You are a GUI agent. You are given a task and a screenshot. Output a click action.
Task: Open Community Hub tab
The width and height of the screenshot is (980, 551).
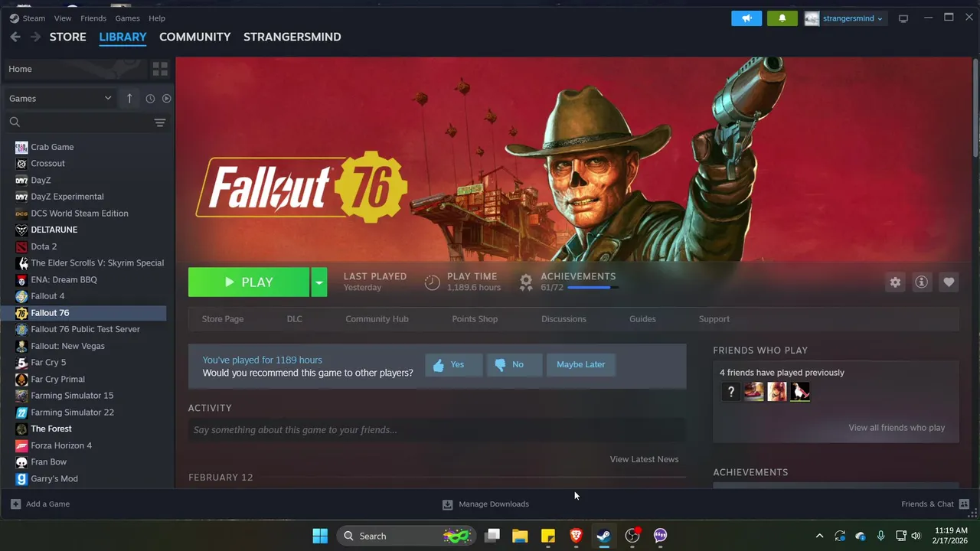(377, 319)
